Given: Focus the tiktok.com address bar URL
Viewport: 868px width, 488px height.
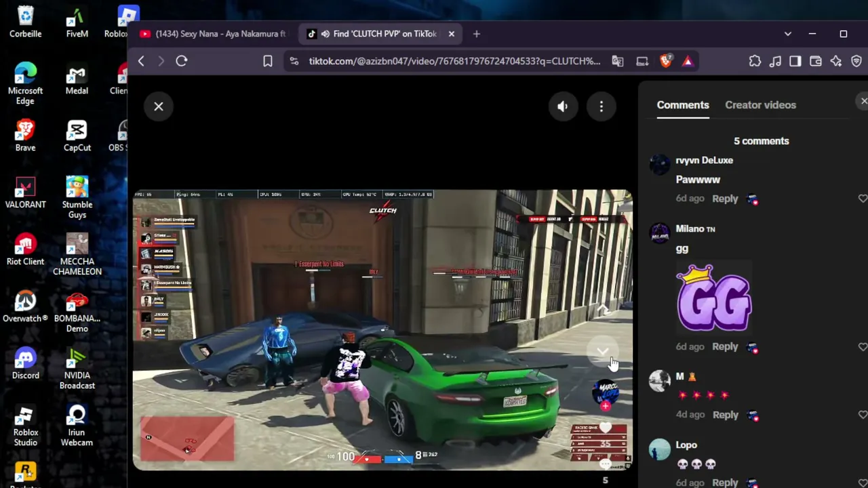Looking at the screenshot, I should click(x=454, y=61).
